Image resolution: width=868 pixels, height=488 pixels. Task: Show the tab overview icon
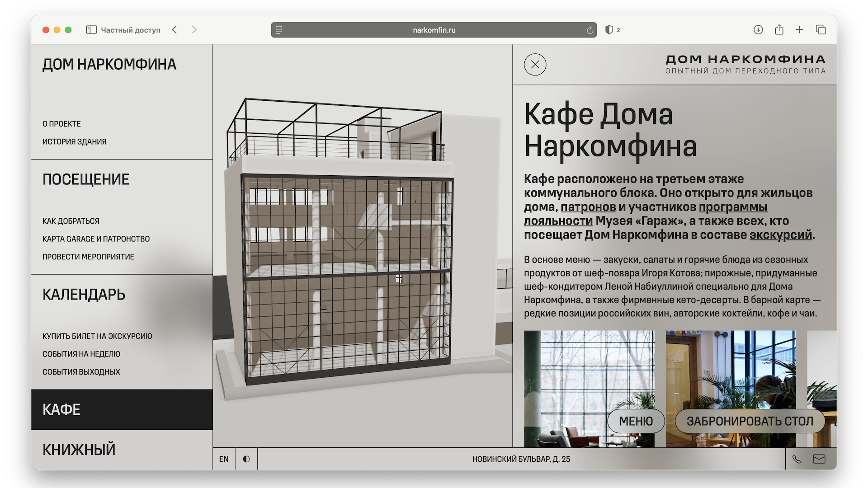821,30
